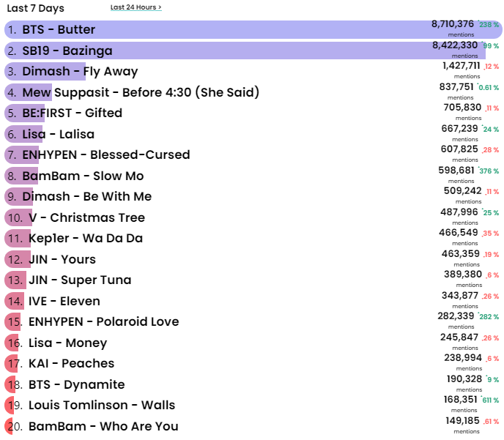Select SB19 - Bazinga entry
Screen dimensions: 504x440
(x=253, y=51)
